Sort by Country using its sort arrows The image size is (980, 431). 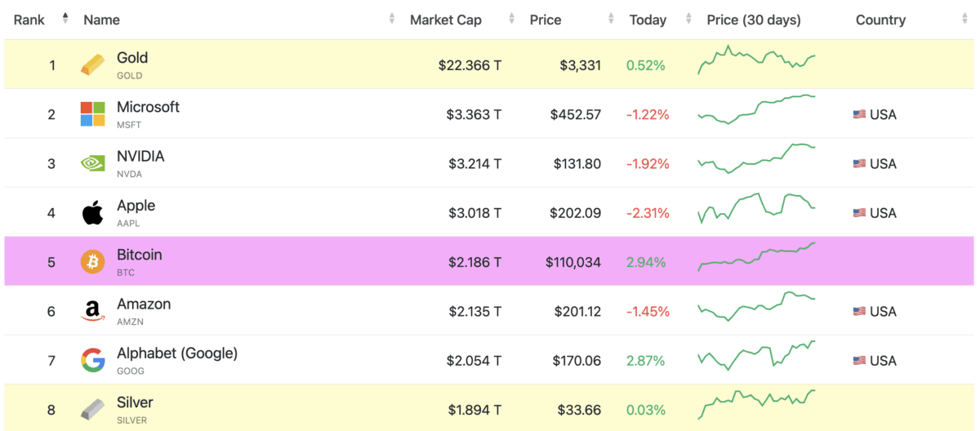tap(964, 19)
